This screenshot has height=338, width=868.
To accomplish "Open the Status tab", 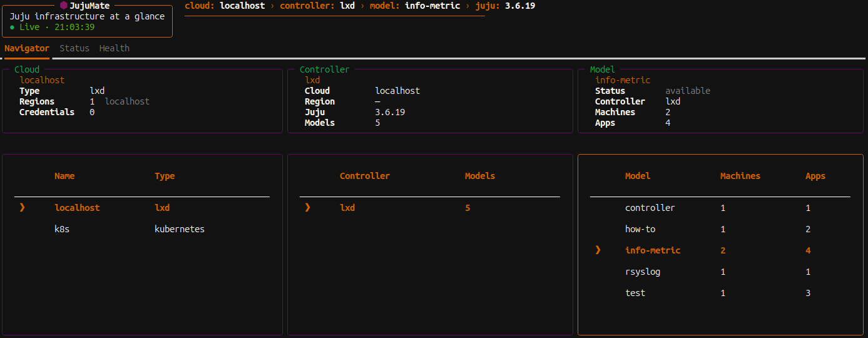I will 74,48.
